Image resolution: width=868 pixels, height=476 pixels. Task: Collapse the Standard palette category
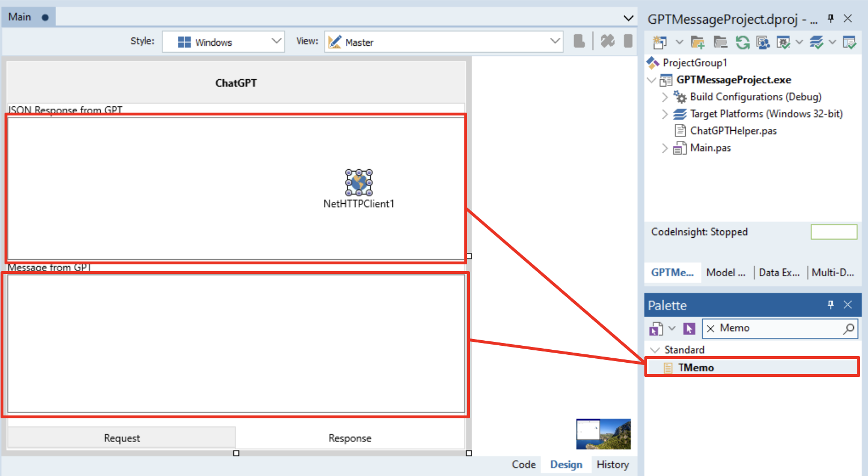(x=655, y=350)
